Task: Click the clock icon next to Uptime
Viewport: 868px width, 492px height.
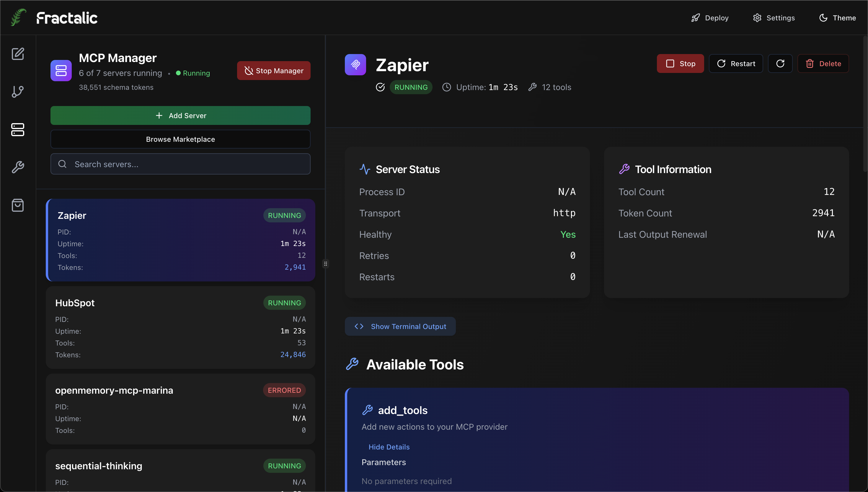Action: [446, 87]
